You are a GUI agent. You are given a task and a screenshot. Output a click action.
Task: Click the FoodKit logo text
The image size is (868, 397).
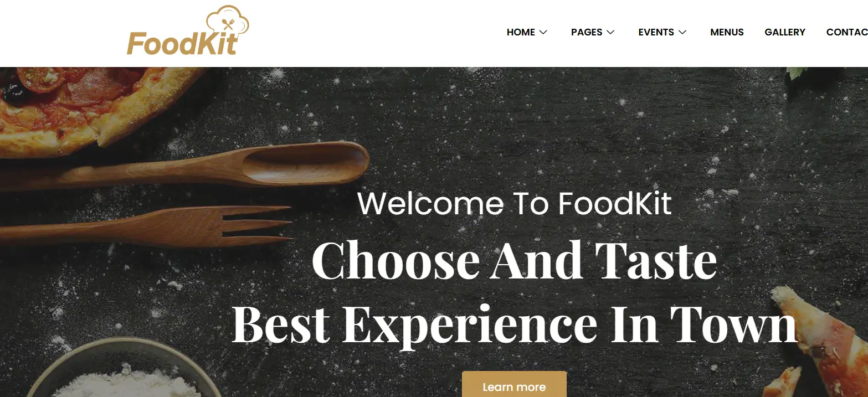(182, 44)
